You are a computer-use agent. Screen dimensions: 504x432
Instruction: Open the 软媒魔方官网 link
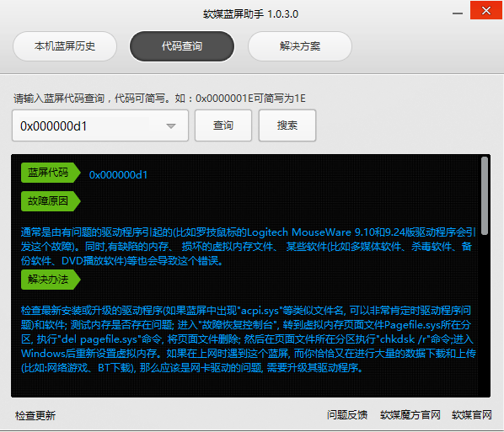[x=410, y=415]
